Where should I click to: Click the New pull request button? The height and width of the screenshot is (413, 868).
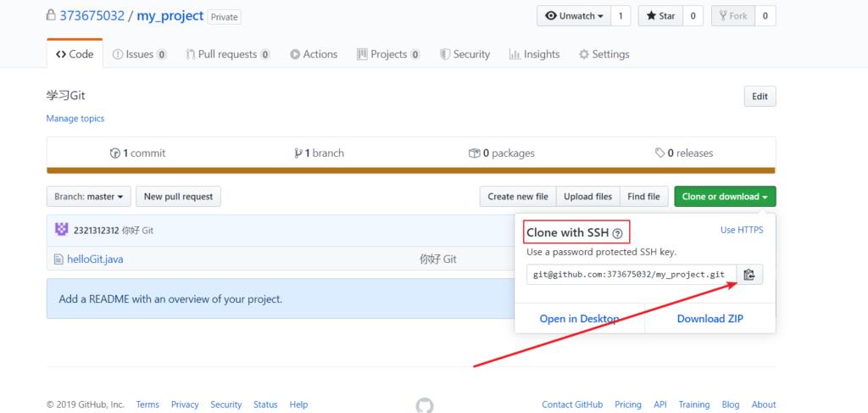click(178, 197)
